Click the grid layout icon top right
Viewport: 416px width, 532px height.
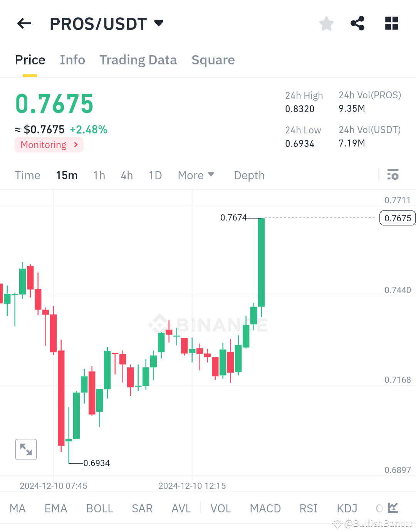pyautogui.click(x=391, y=24)
